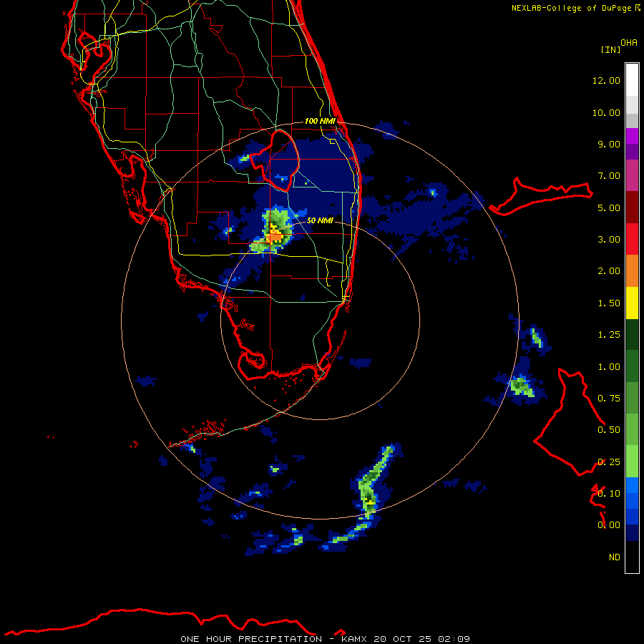Screen dimensions: 644x644
Task: Pick the orange 2.00 legend swatch
Action: pyautogui.click(x=632, y=271)
